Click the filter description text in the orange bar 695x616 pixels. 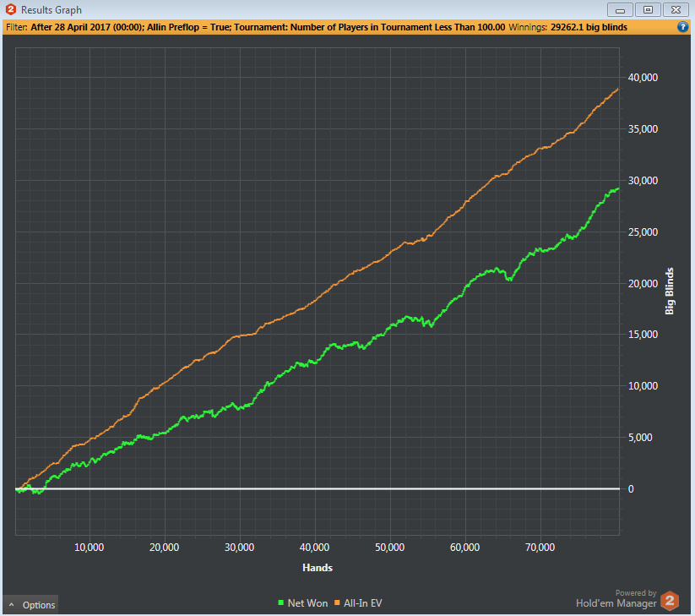[x=268, y=27]
